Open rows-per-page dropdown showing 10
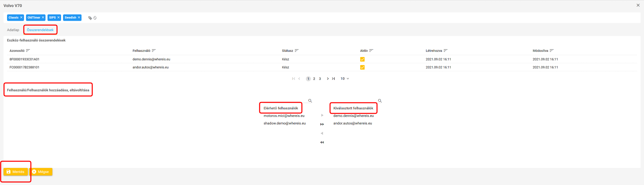This screenshot has height=185, width=644. point(345,79)
